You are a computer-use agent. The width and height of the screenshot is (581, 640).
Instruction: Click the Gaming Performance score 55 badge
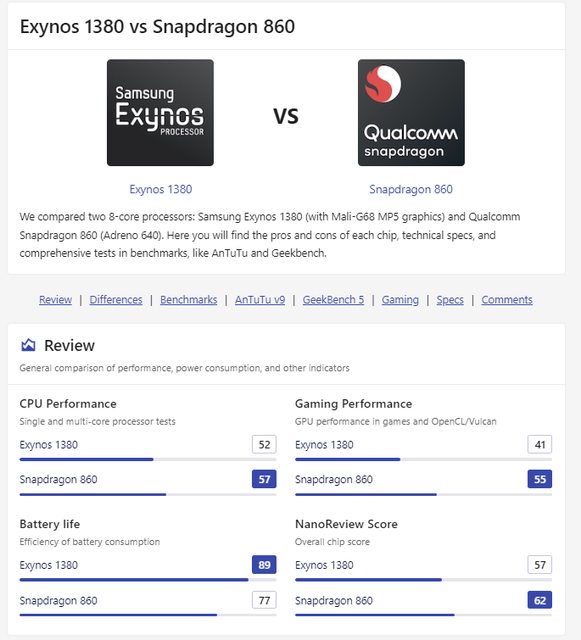click(x=540, y=479)
